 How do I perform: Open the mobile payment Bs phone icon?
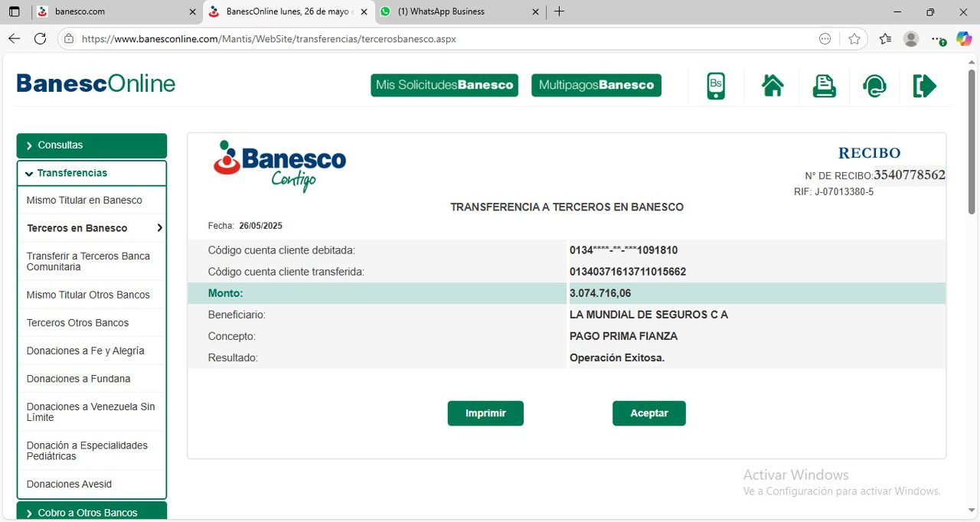(x=716, y=86)
